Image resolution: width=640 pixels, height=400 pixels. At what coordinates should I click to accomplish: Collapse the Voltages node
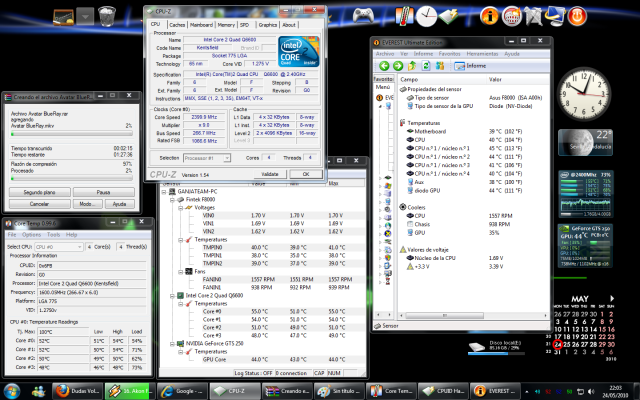180,208
